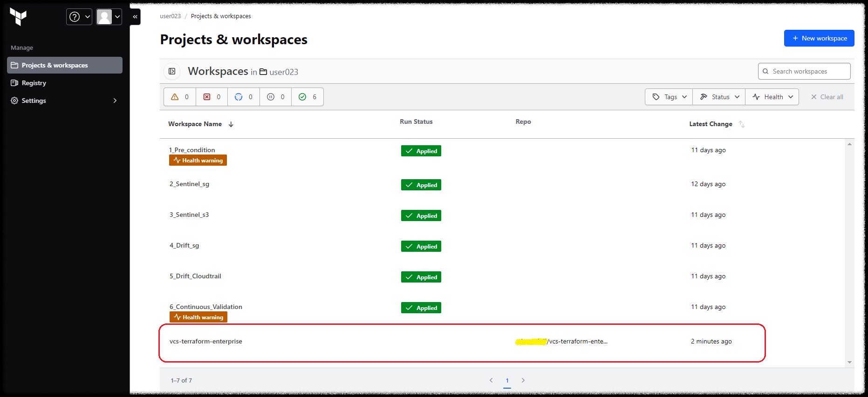Click the '2 minutes ago' timestamp
The image size is (868, 397).
pos(711,341)
